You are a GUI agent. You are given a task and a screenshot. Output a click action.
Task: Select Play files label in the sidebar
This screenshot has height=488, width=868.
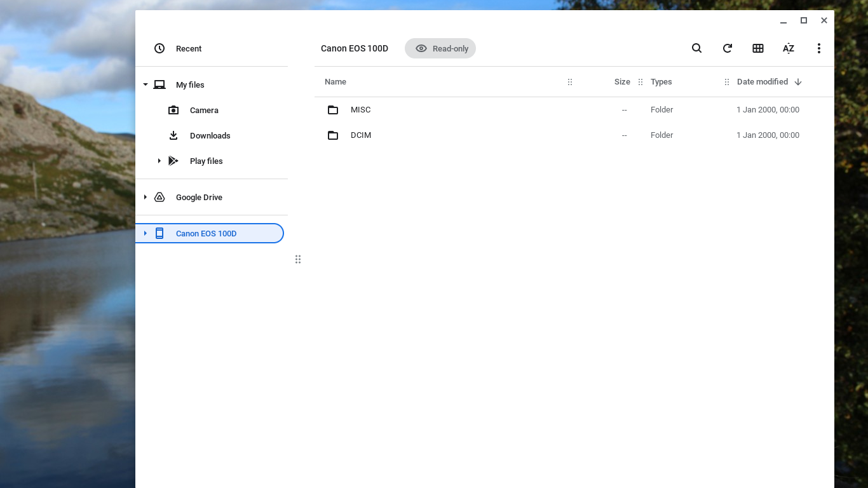207,161
